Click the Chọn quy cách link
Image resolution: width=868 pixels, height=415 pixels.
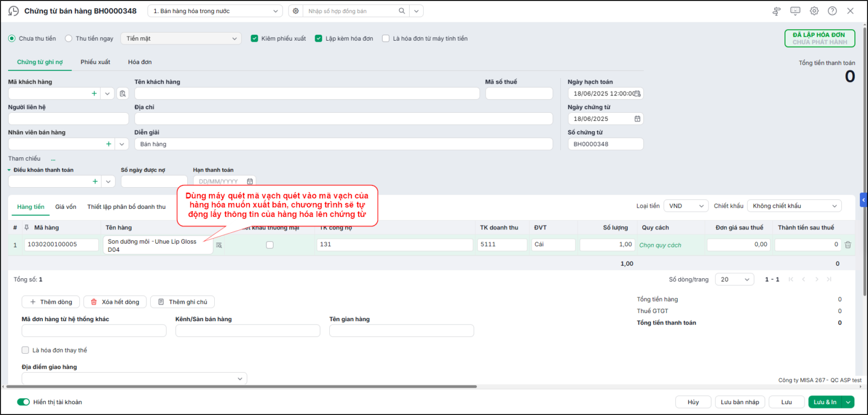660,245
